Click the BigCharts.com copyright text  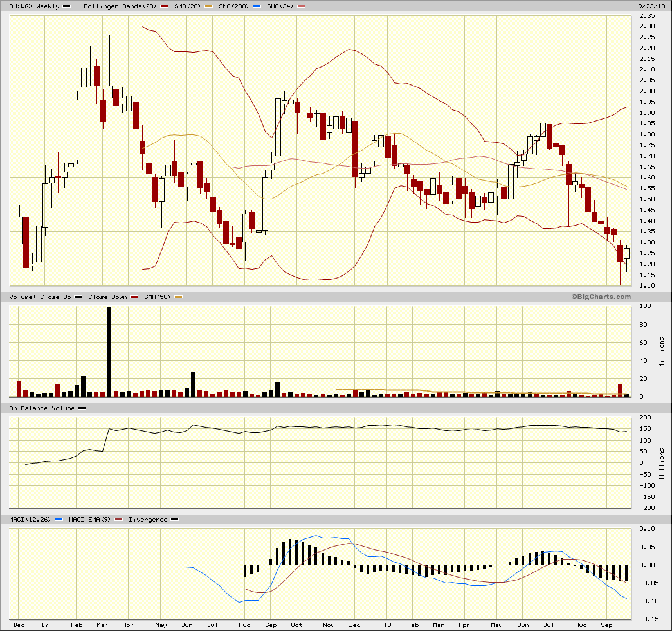[601, 297]
